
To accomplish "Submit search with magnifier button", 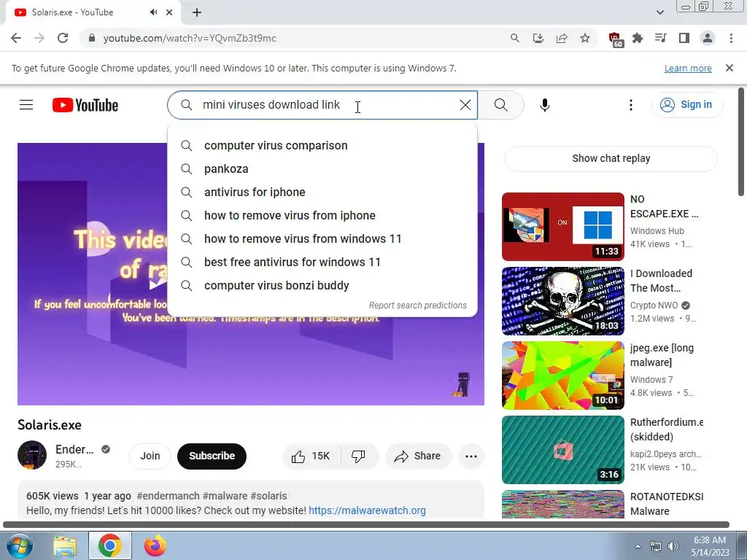I will coord(500,105).
